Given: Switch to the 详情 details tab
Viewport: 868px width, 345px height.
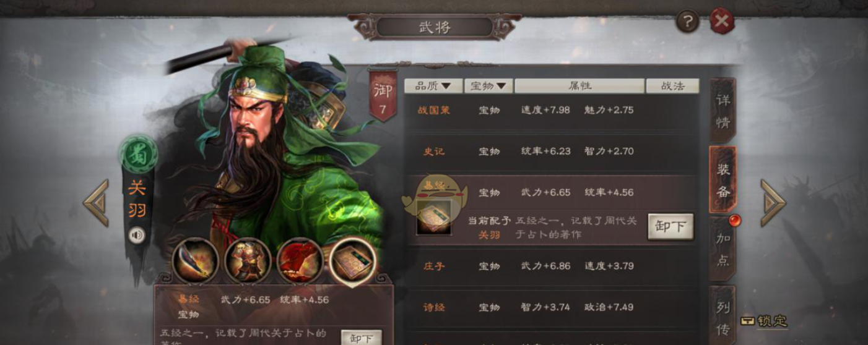Looking at the screenshot, I should [723, 111].
